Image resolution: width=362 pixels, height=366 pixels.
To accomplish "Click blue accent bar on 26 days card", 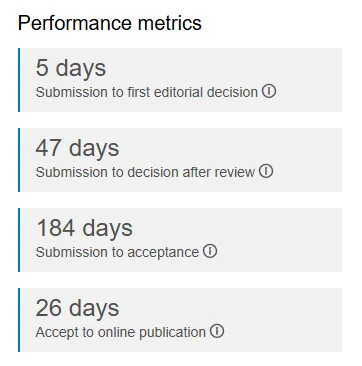I will click(19, 320).
